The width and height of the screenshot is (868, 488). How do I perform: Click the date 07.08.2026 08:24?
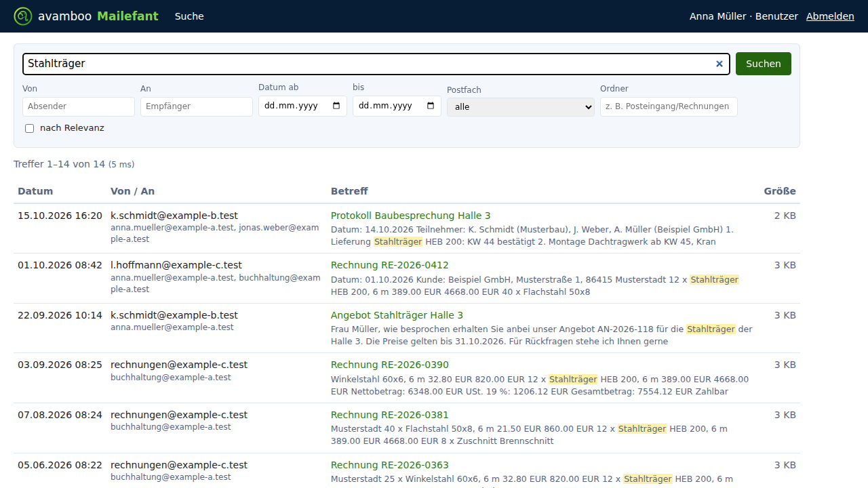pos(60,415)
